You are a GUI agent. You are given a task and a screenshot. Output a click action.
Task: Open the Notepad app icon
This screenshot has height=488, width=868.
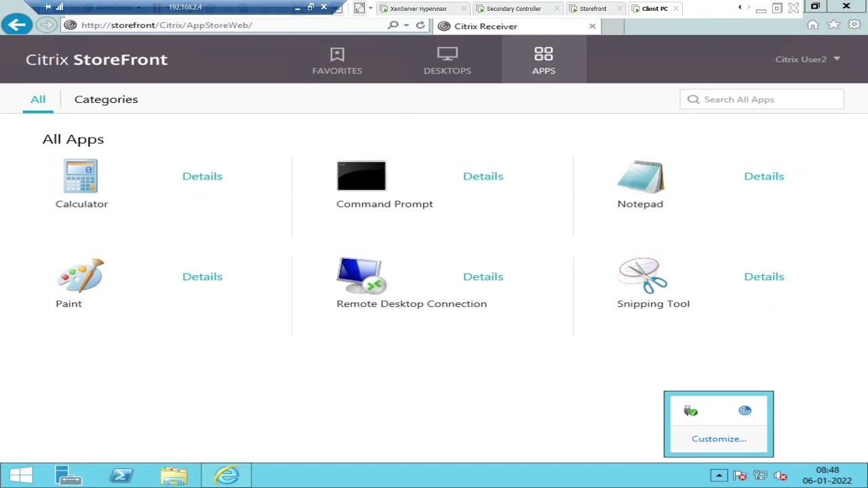click(641, 177)
